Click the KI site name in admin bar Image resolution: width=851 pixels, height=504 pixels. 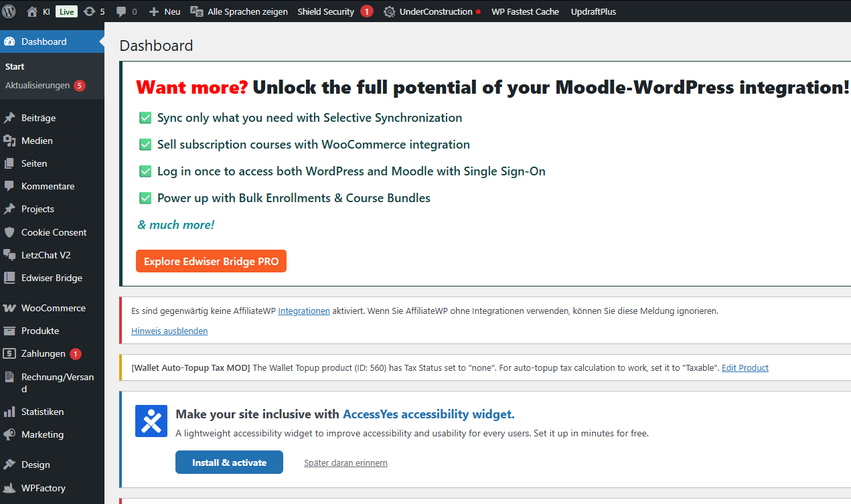(x=46, y=11)
